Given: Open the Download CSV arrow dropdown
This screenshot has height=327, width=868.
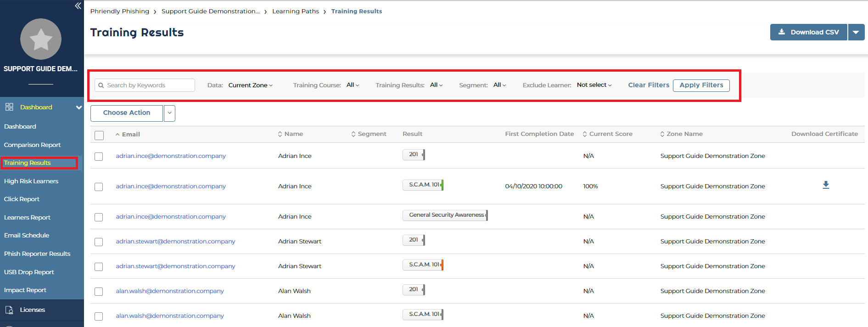Looking at the screenshot, I should [x=856, y=32].
